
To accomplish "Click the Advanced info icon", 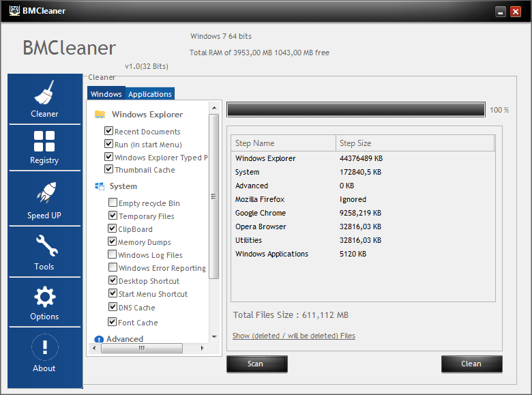I will (99, 339).
